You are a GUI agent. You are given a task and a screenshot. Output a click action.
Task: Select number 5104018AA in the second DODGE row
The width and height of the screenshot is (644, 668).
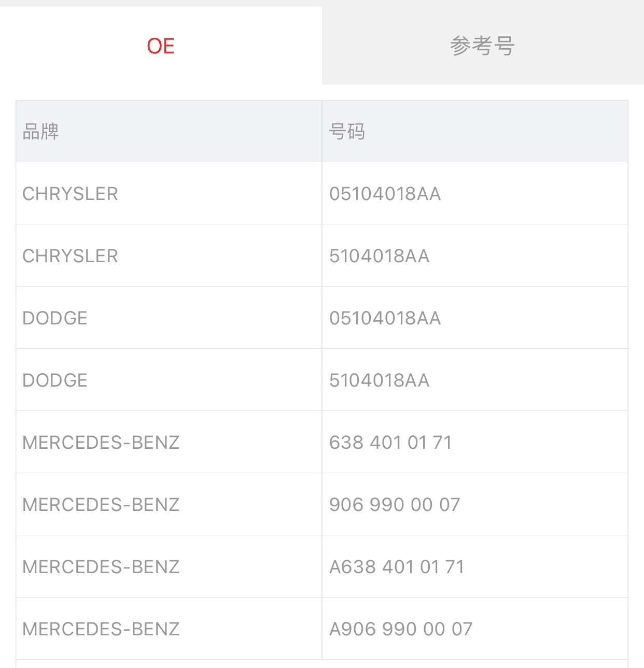(x=379, y=380)
